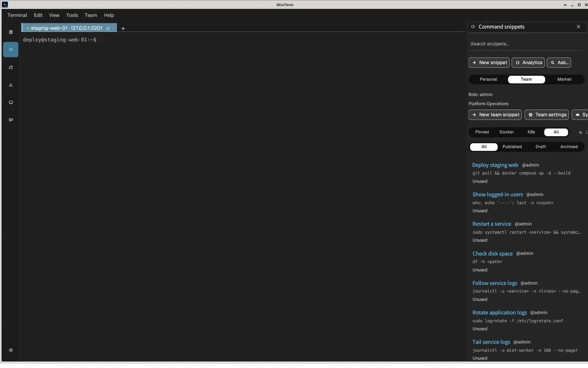
Task: Open snippet Analytics
Action: (528, 63)
